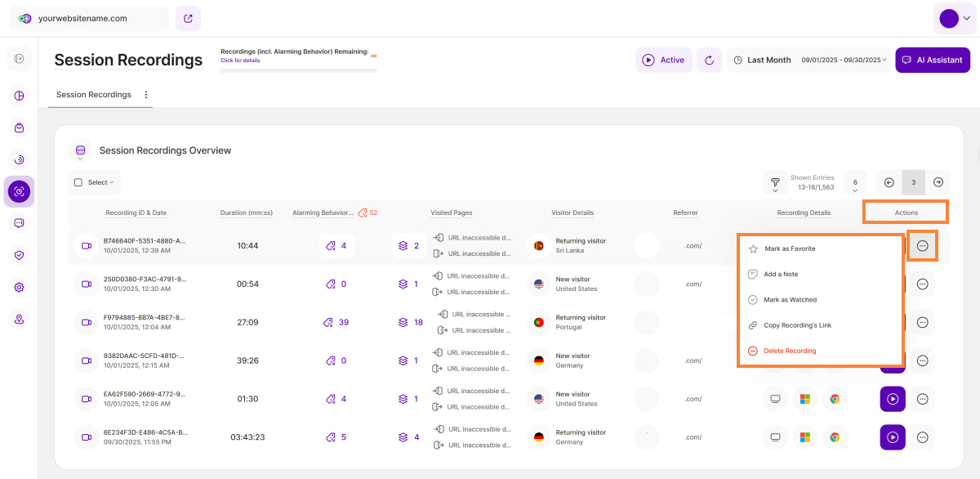Go to the previous page arrow
980x479 pixels.
click(x=889, y=182)
